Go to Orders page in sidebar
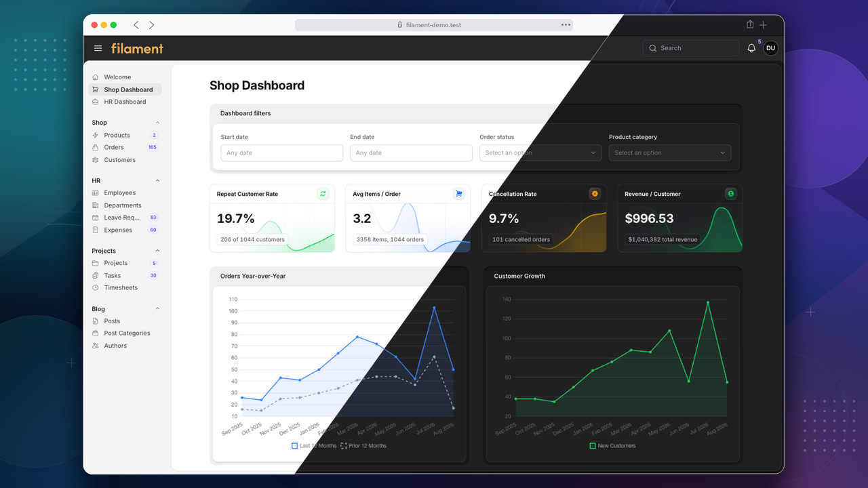The height and width of the screenshot is (488, 868). point(125,147)
